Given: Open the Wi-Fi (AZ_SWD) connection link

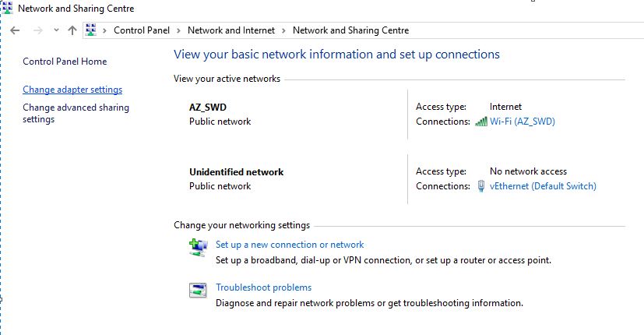Looking at the screenshot, I should pos(523,122).
